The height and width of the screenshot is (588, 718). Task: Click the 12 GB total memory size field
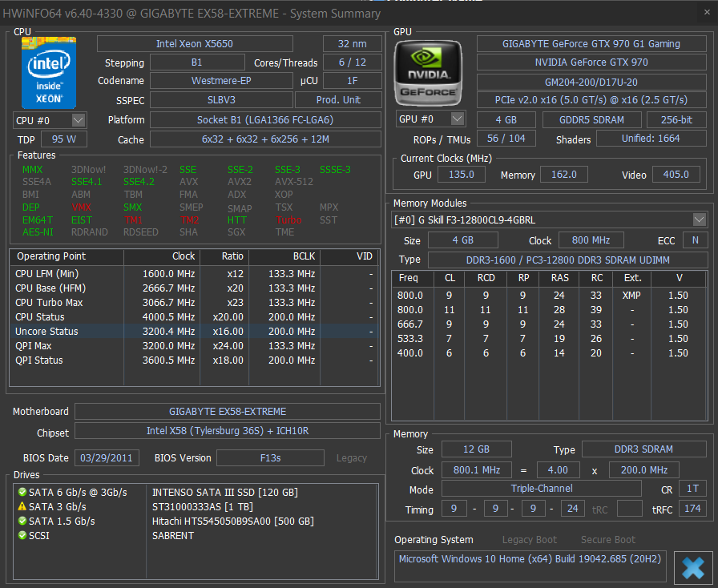tap(476, 449)
